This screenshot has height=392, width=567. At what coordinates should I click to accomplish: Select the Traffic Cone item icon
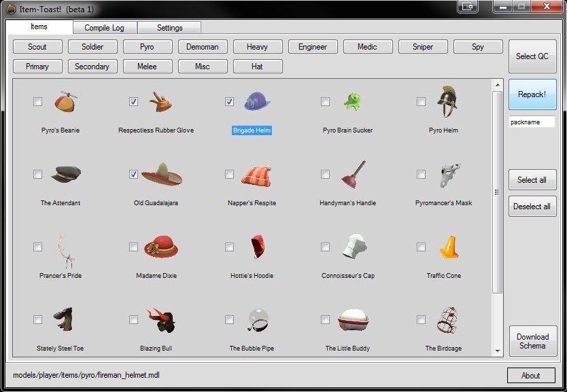click(x=449, y=247)
